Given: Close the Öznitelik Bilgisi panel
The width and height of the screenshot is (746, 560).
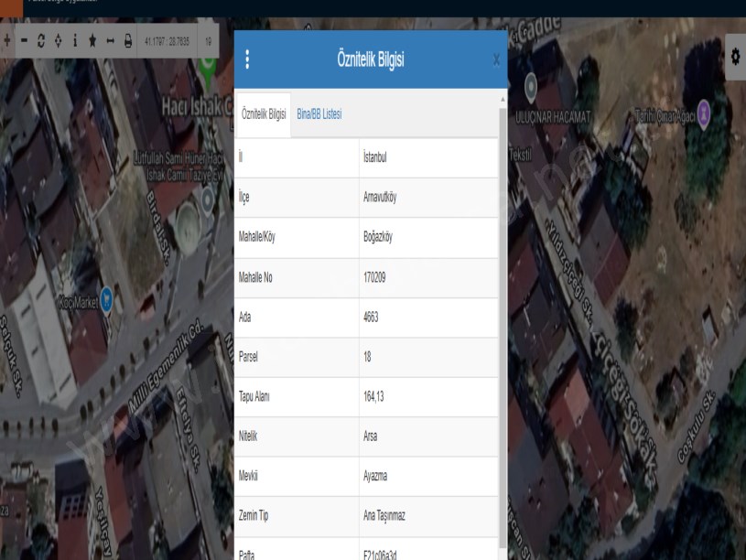Looking at the screenshot, I should pyautogui.click(x=496, y=59).
